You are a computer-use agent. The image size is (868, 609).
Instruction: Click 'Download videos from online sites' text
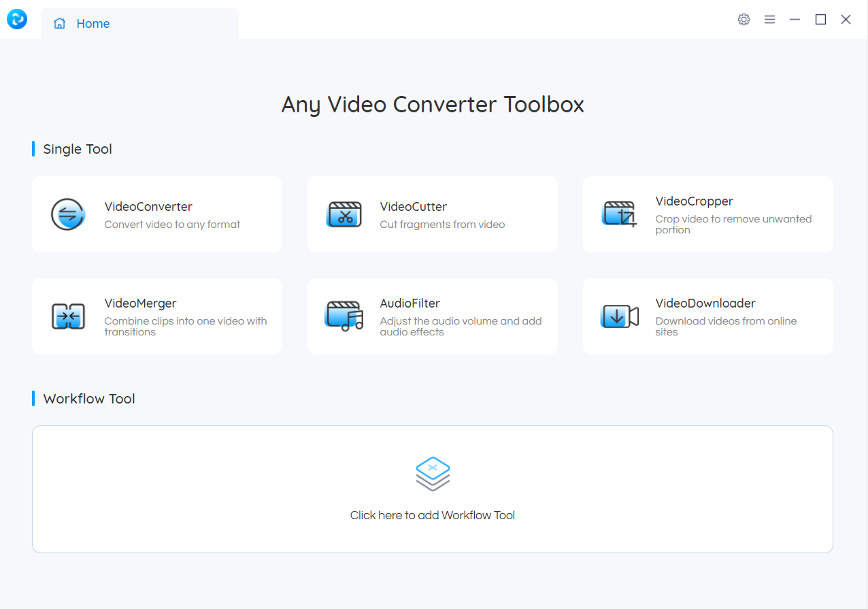coord(726,327)
